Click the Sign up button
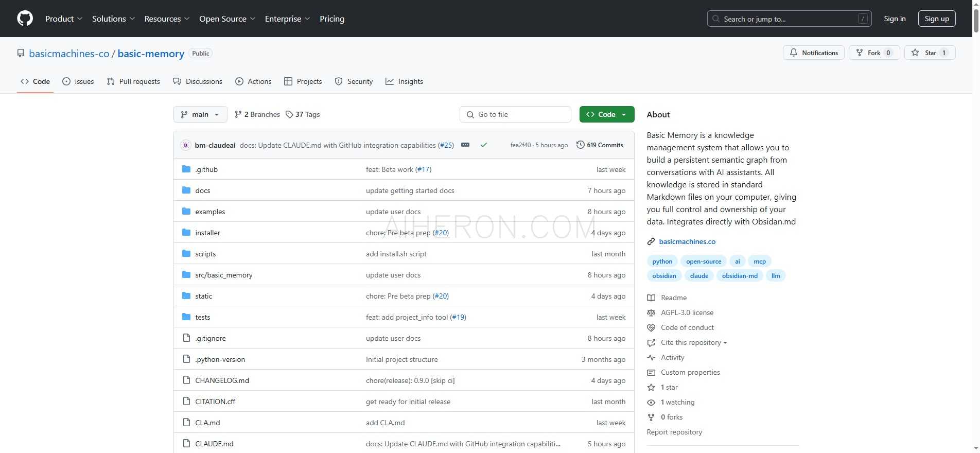 coord(937,19)
